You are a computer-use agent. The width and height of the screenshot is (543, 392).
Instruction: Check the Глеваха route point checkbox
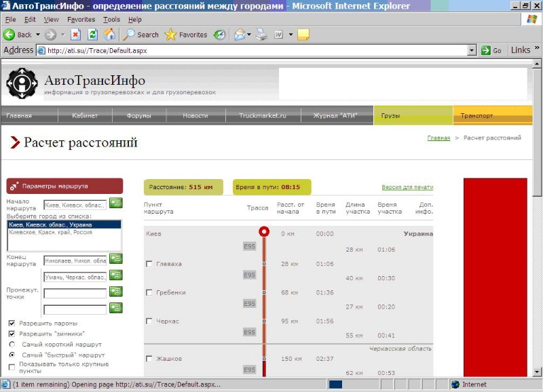pyautogui.click(x=149, y=264)
